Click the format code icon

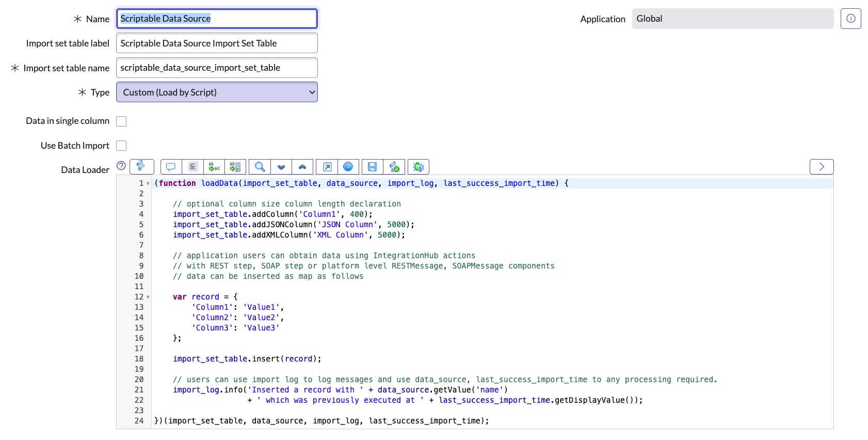coord(193,167)
